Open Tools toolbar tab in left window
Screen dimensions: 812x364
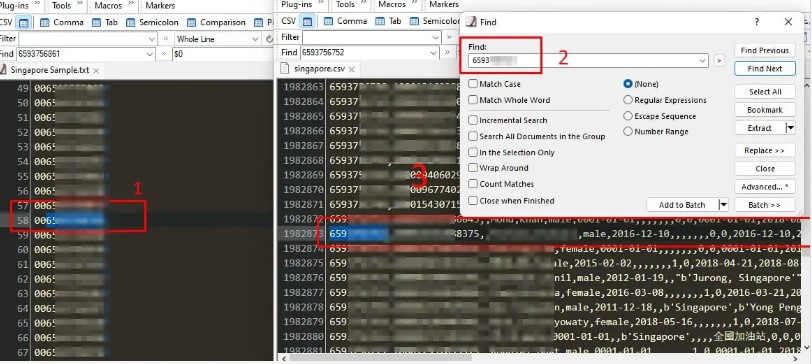click(x=62, y=6)
